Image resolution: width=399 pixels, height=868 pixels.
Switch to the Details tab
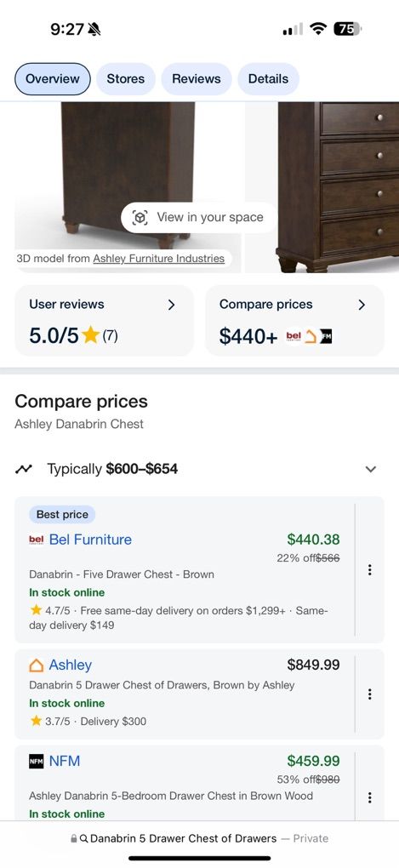click(268, 78)
